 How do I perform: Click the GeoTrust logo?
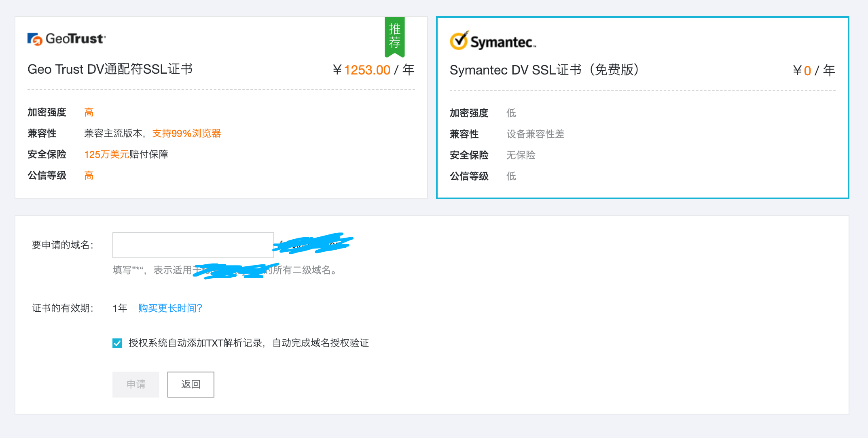[x=67, y=39]
